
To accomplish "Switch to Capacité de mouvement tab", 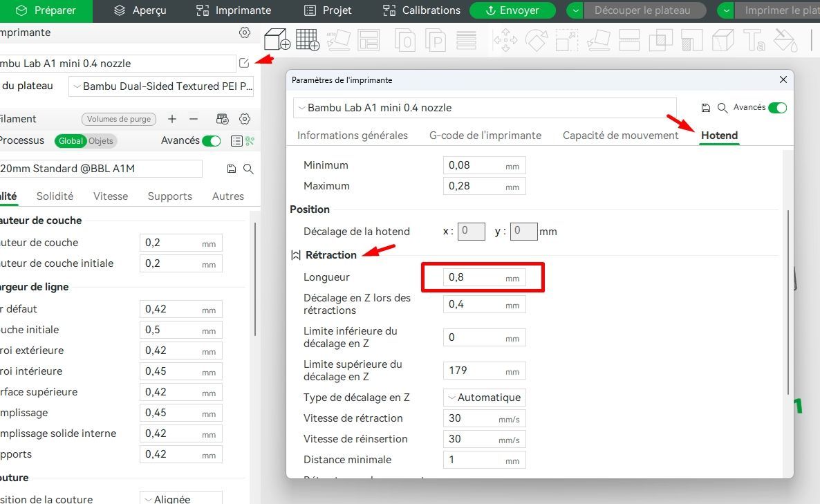I will (621, 136).
